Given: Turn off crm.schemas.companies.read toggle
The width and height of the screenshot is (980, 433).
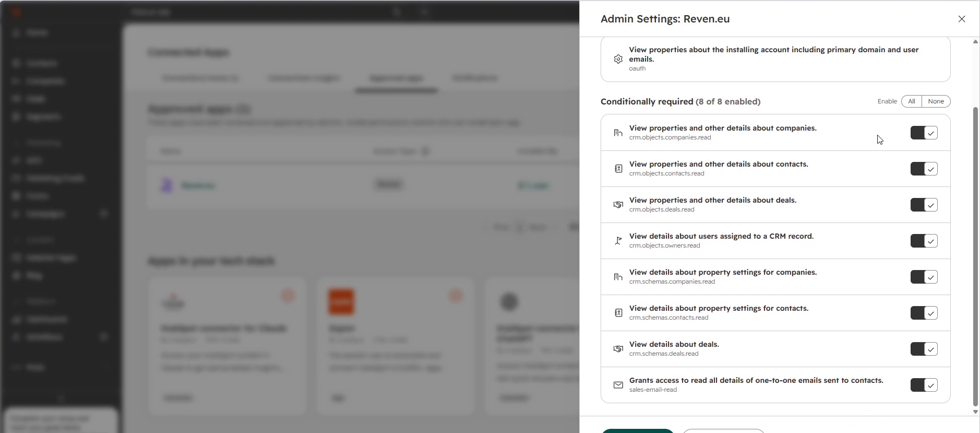Looking at the screenshot, I should (x=924, y=277).
